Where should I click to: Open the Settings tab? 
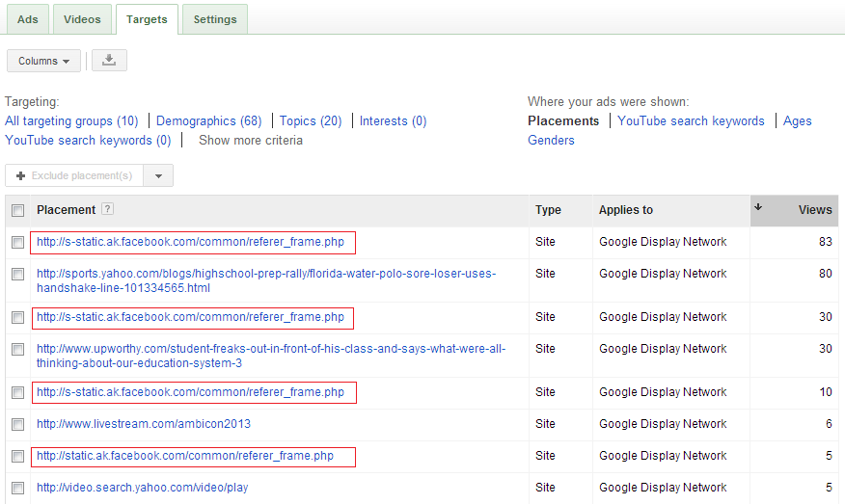click(215, 19)
